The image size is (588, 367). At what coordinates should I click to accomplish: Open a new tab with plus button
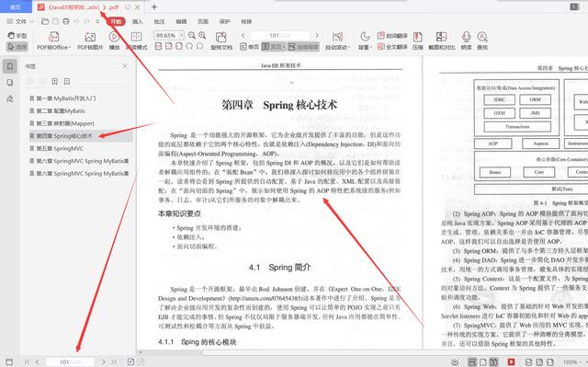pos(154,6)
